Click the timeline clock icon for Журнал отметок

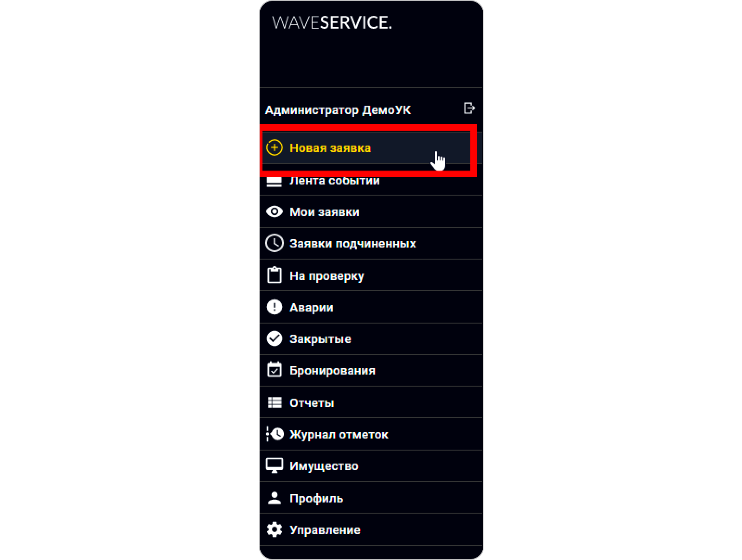click(275, 434)
